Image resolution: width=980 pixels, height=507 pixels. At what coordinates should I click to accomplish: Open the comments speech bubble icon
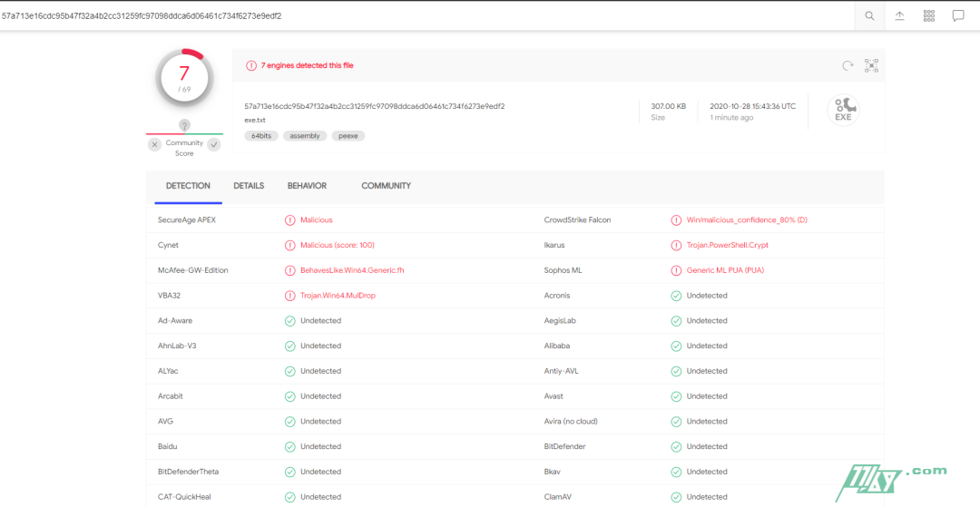[957, 16]
